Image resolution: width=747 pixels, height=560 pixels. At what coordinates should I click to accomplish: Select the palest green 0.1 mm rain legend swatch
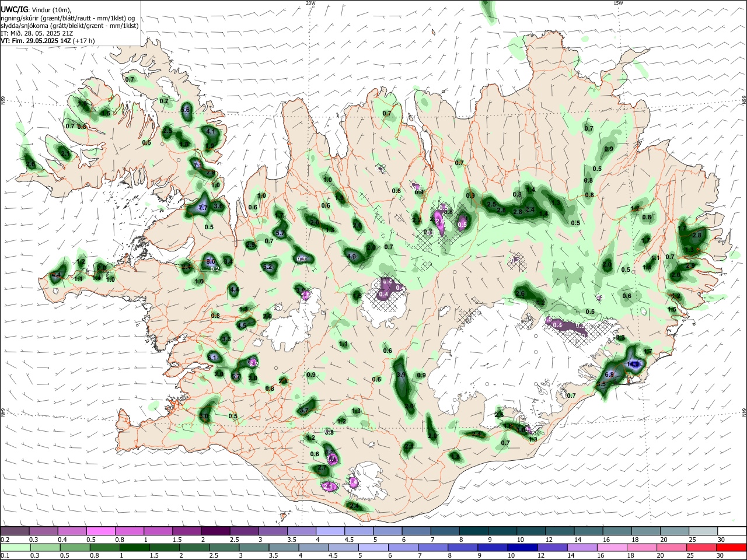[x=15, y=547]
